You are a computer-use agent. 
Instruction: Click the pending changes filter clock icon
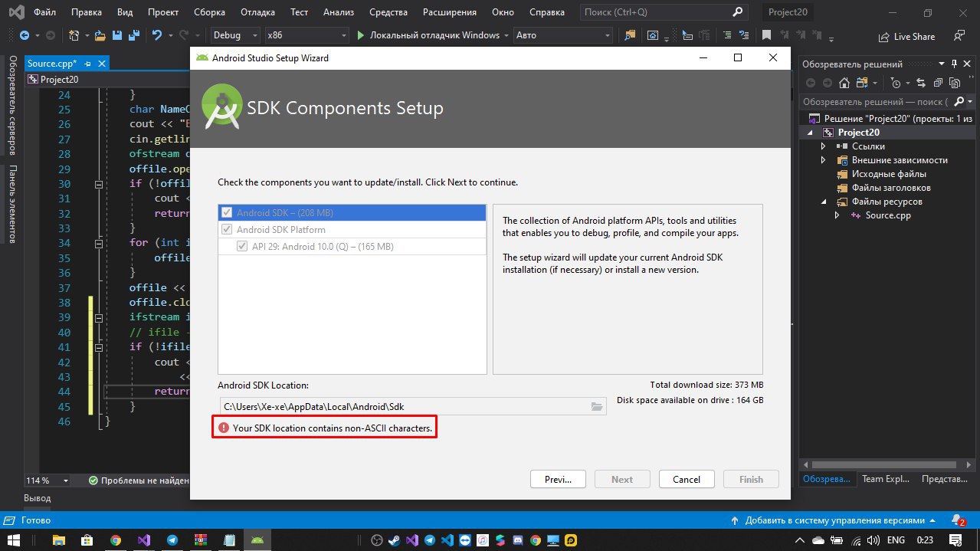pos(896,83)
